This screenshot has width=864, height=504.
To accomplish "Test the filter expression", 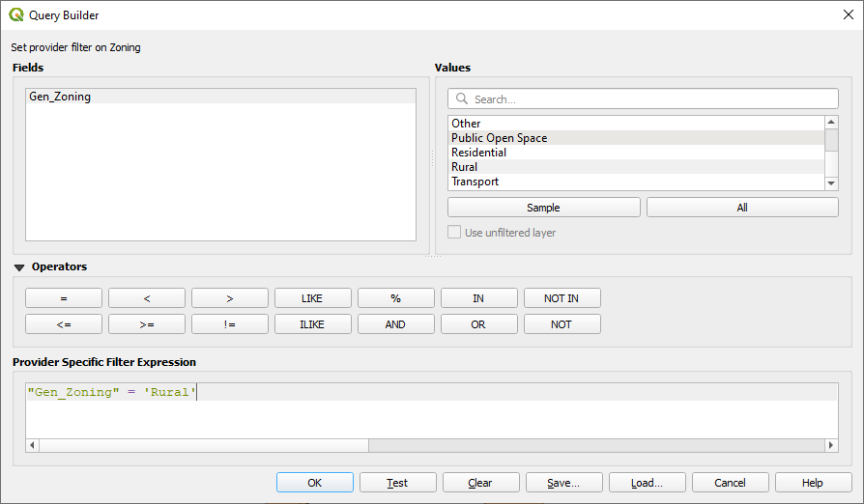I will [397, 483].
